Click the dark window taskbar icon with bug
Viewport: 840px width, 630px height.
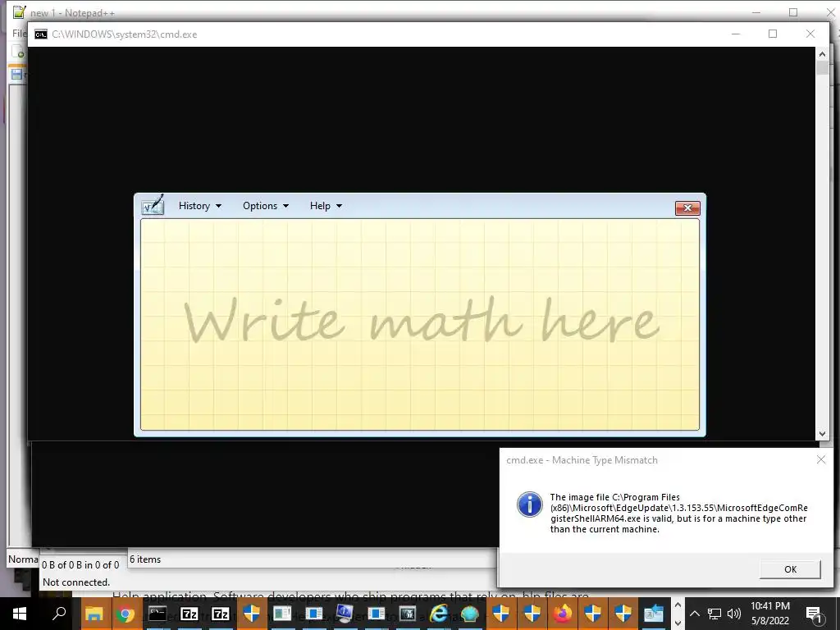(407, 614)
